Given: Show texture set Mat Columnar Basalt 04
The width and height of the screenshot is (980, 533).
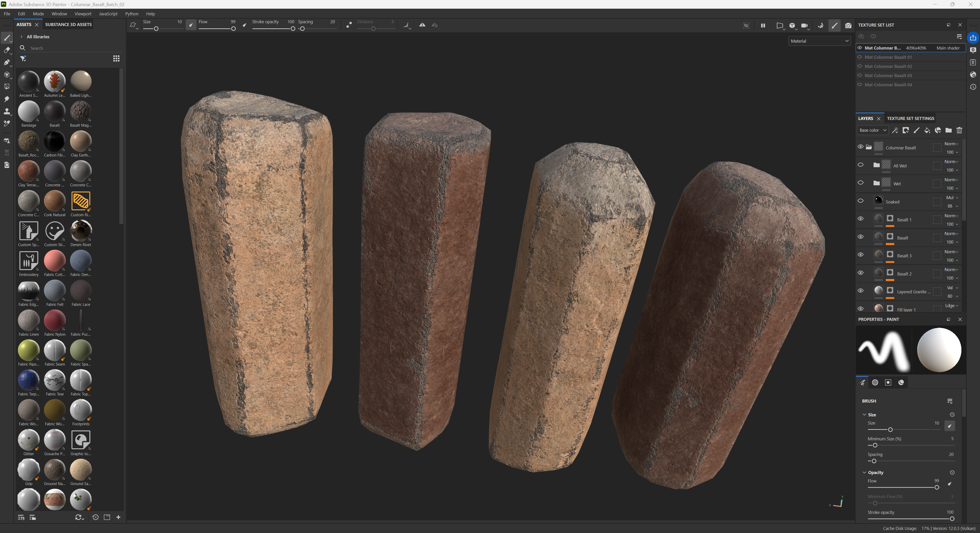Looking at the screenshot, I should click(860, 84).
